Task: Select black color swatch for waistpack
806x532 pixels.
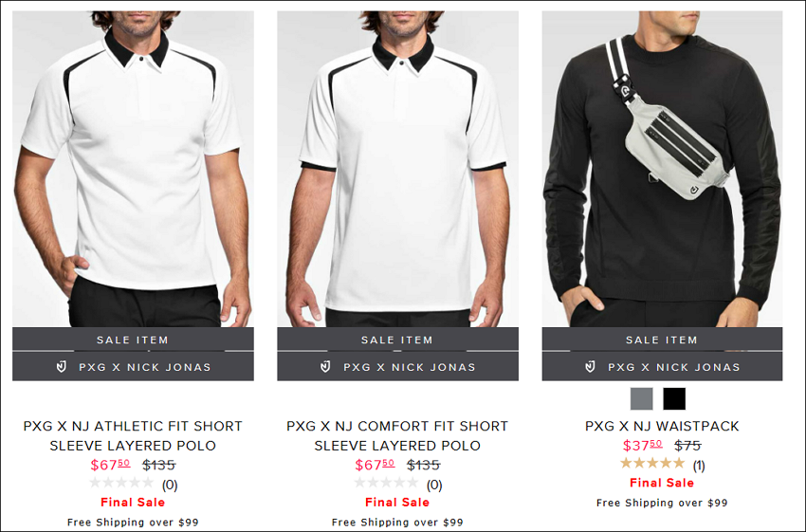Action: [674, 398]
